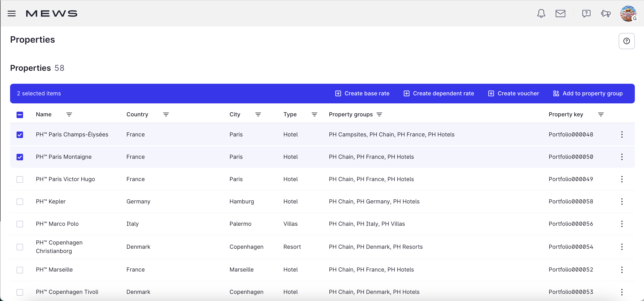Open the hamburger main menu
The image size is (644, 301).
coord(11,13)
